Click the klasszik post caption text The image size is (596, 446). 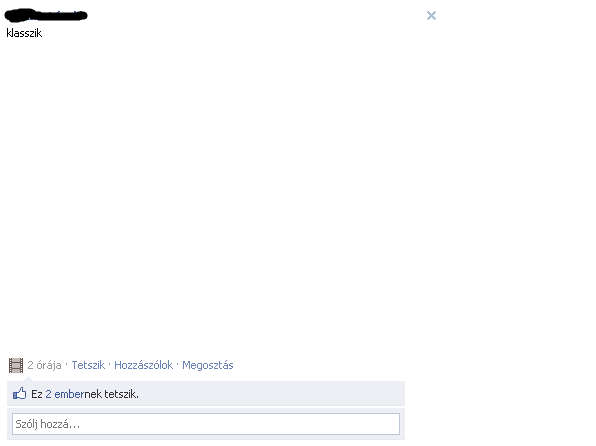[x=24, y=33]
